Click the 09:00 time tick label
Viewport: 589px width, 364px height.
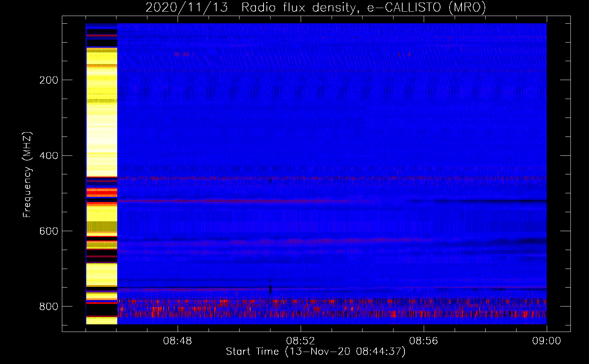point(547,341)
